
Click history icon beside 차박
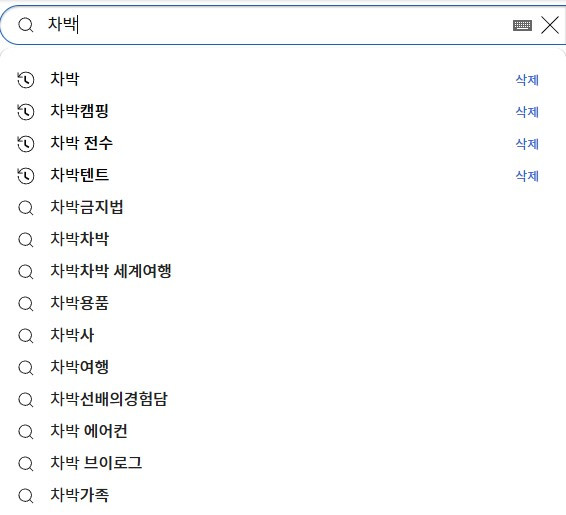[x=26, y=80]
